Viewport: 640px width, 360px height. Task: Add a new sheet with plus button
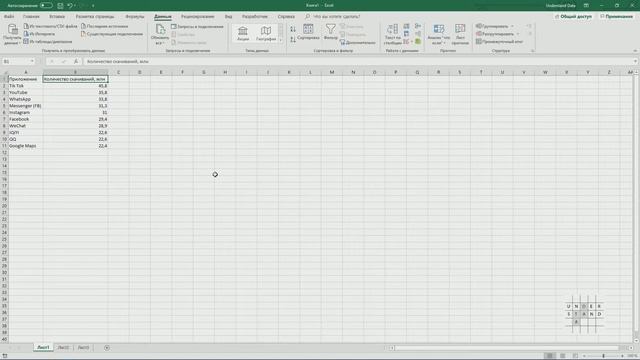click(107, 348)
